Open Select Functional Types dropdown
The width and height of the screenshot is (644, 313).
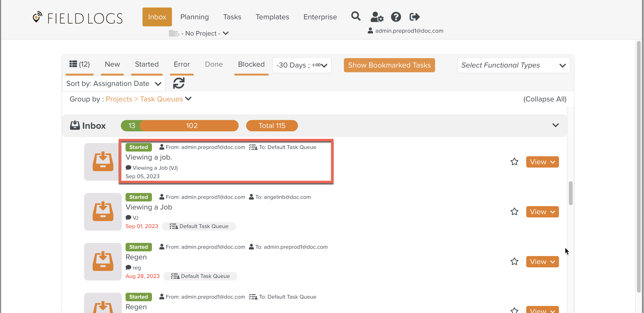point(513,65)
